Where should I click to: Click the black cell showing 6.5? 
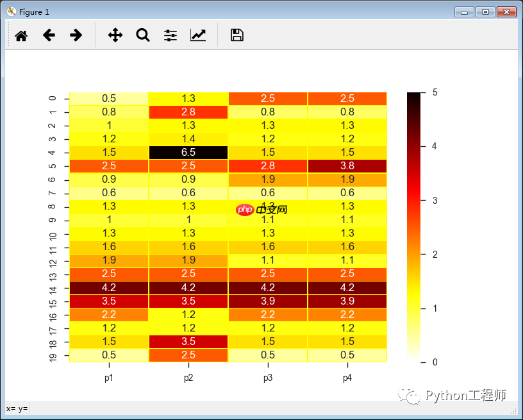[x=188, y=152]
